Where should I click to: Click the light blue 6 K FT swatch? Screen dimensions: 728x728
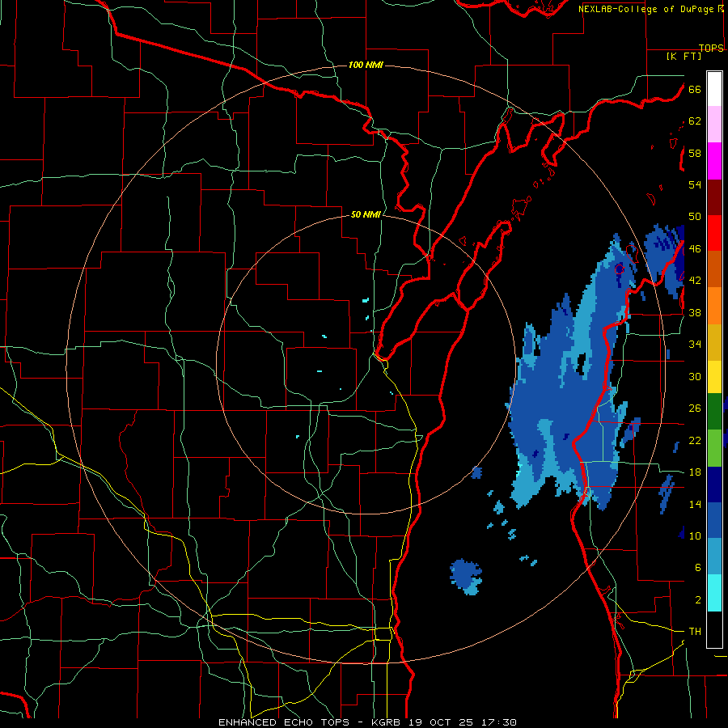coord(714,557)
